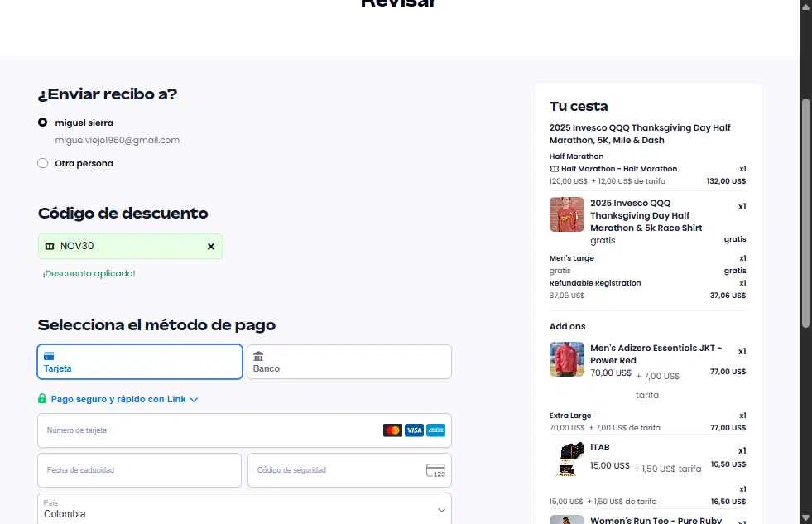This screenshot has width=812, height=524.
Task: Click the card icon in Tarjeta tab
Action: pos(49,356)
